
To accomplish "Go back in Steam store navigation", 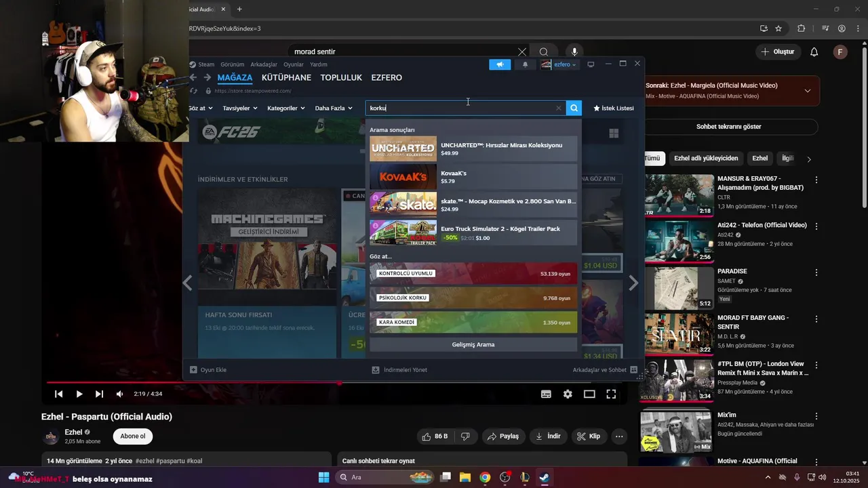I will coord(193,77).
